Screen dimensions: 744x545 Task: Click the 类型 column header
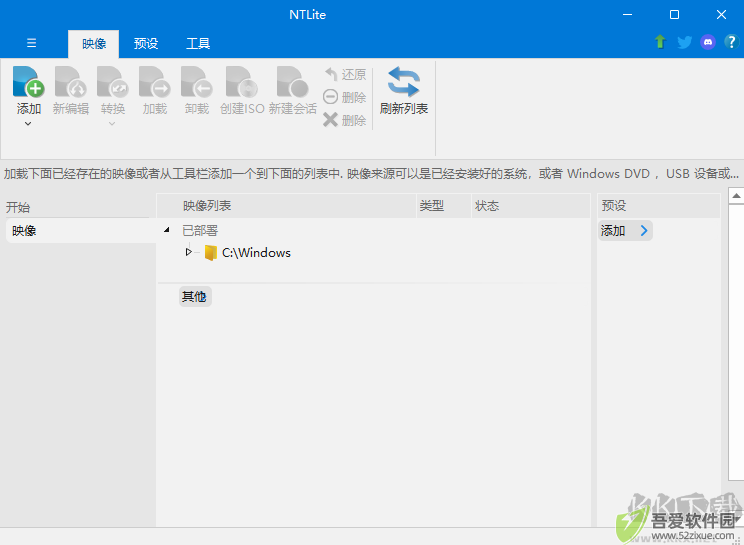(444, 205)
